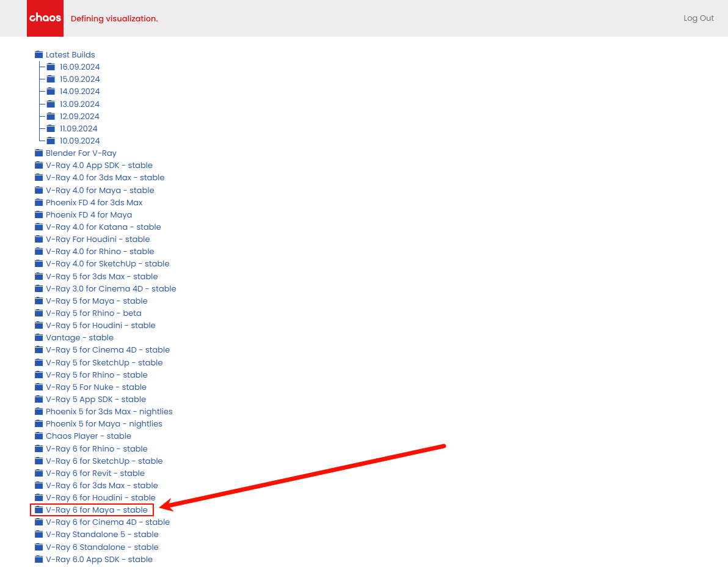Open V-Ray 4.0 for Rhino - stable
Viewport: 728px width, 567px height.
(x=100, y=251)
